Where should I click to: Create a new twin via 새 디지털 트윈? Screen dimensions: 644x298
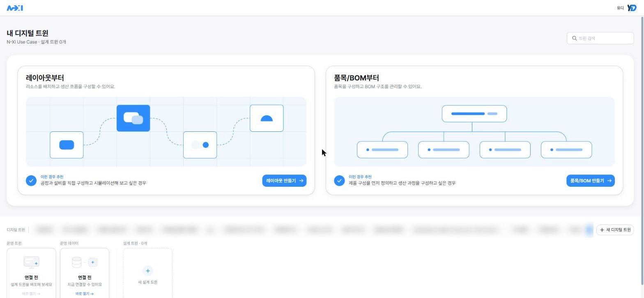click(x=615, y=230)
